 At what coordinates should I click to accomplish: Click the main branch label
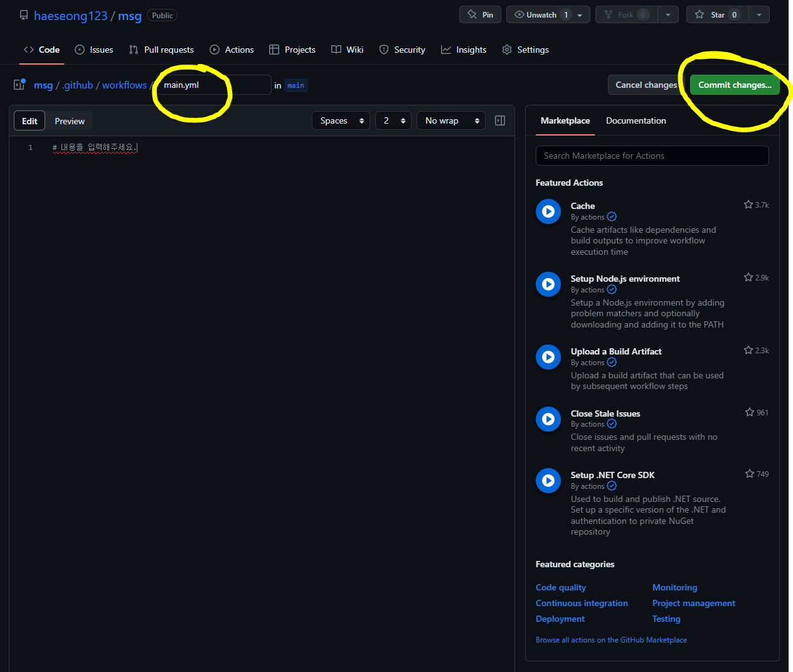click(x=295, y=85)
